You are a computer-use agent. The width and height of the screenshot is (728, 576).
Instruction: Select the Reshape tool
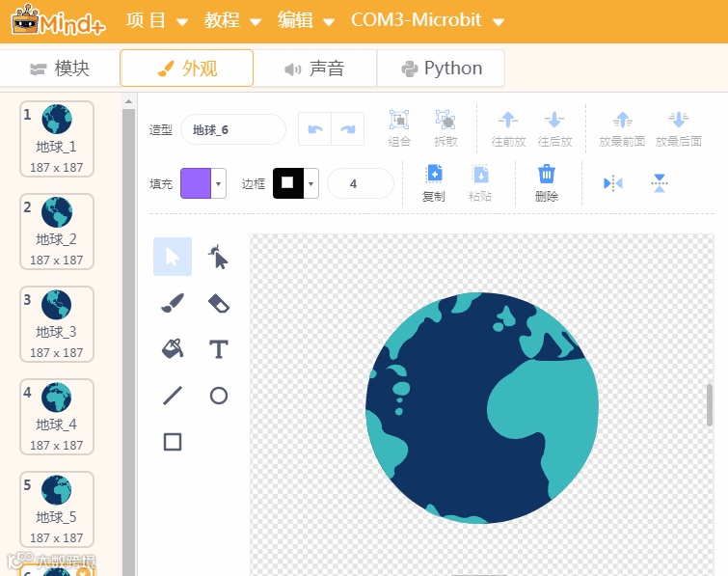pos(219,257)
